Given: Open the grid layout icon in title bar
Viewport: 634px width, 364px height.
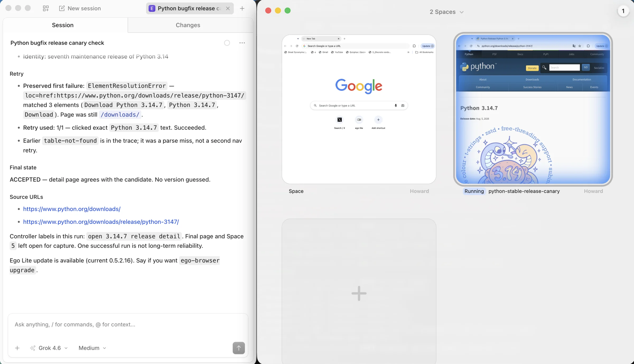Looking at the screenshot, I should [46, 8].
